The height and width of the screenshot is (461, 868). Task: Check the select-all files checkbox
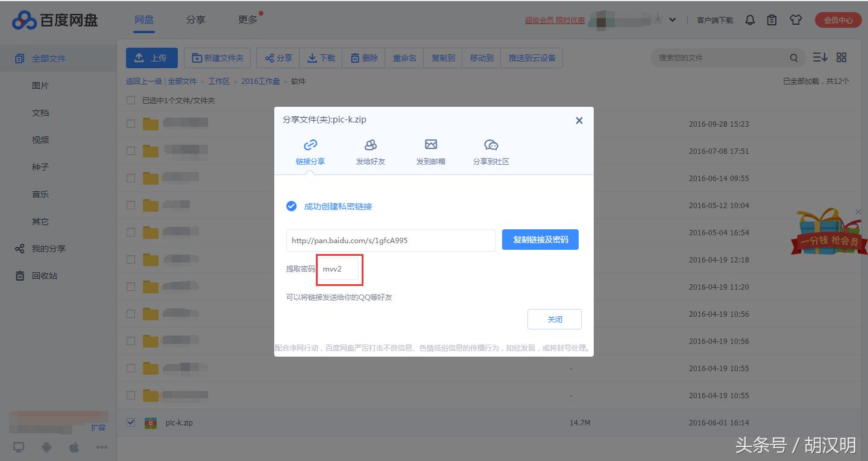pos(130,100)
